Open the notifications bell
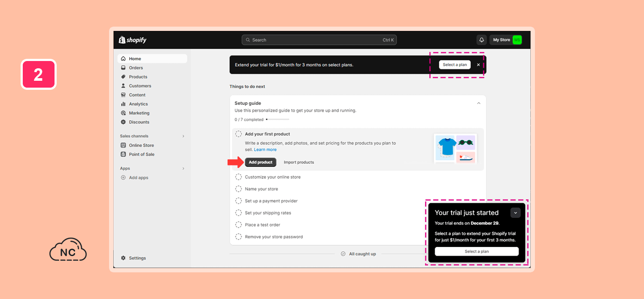Viewport: 644px width, 299px height. pyautogui.click(x=481, y=40)
